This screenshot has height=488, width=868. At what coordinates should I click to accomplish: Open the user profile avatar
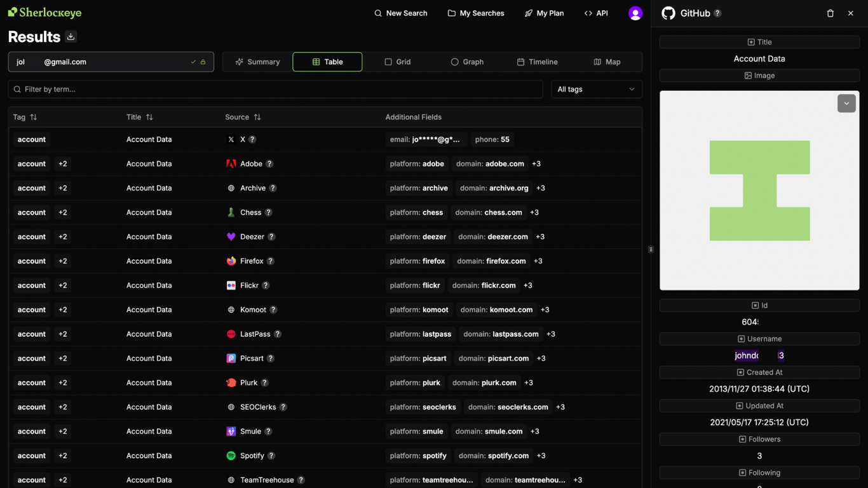pos(635,13)
